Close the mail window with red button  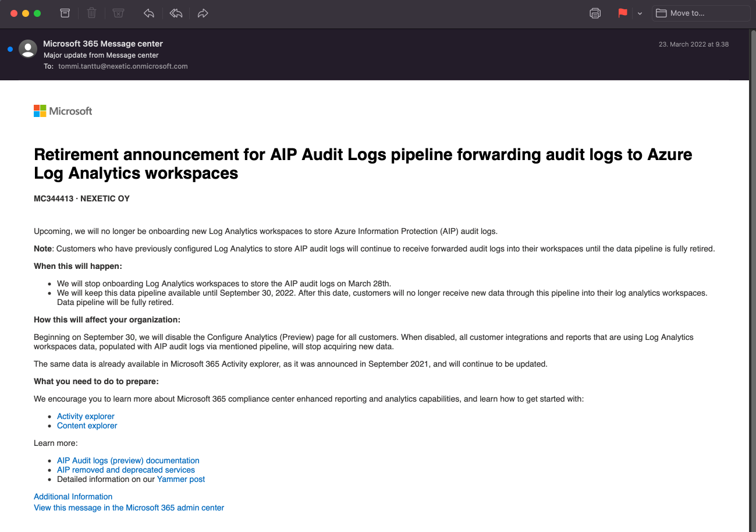(14, 13)
